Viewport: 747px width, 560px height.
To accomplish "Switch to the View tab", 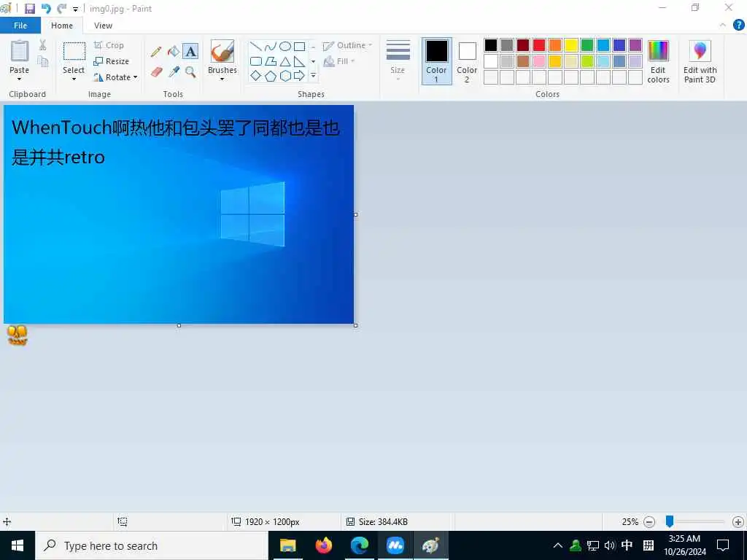I will click(x=103, y=26).
